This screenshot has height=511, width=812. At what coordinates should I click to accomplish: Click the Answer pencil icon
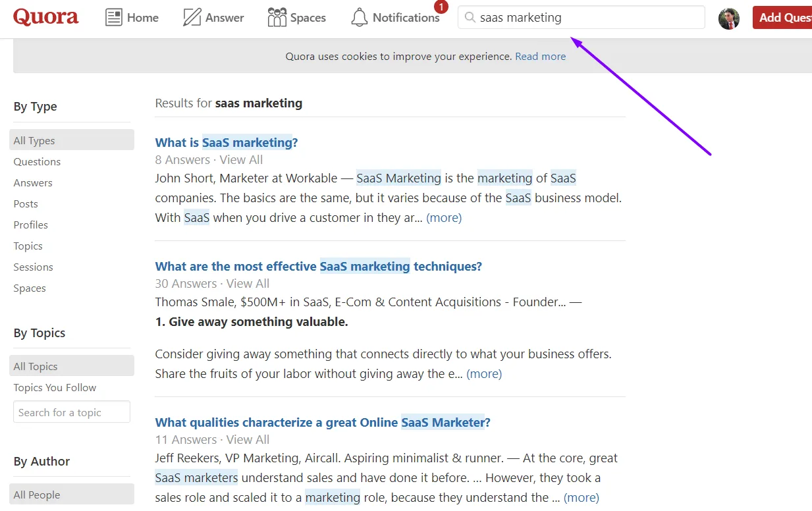[x=192, y=18]
